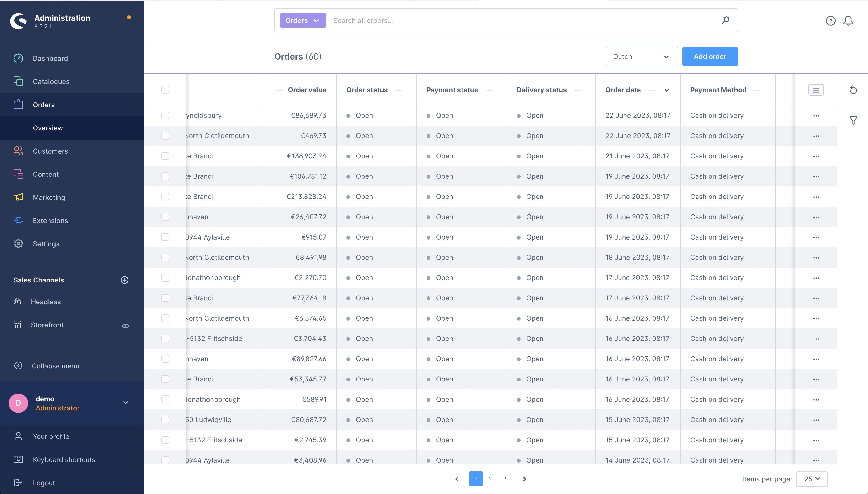
Task: Click the Add order button
Action: (x=710, y=56)
